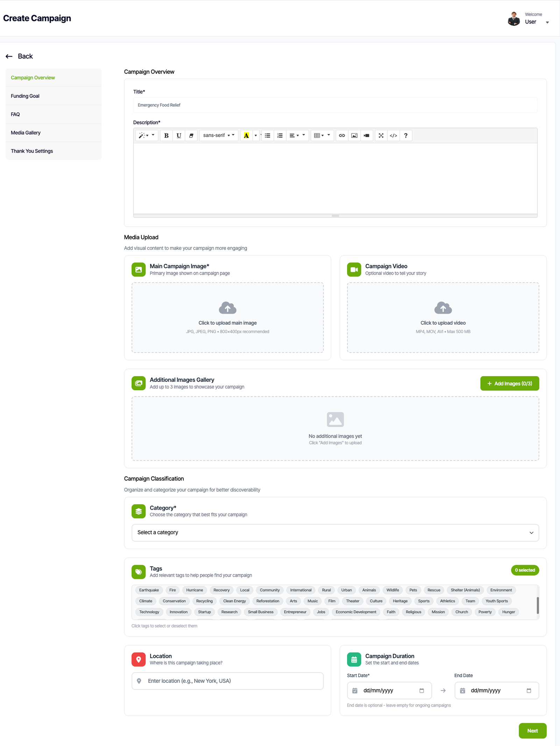Click the campaign Title input field
This screenshot has width=560, height=746.
(x=335, y=105)
